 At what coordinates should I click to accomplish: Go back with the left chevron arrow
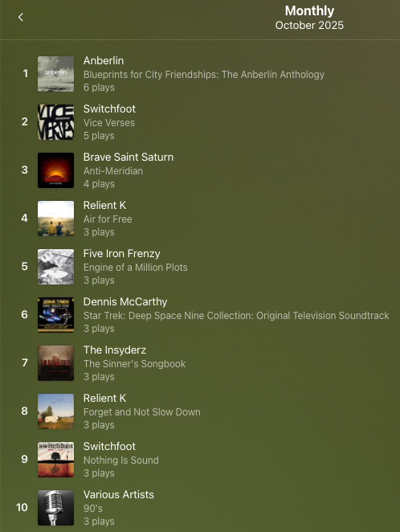tap(21, 17)
